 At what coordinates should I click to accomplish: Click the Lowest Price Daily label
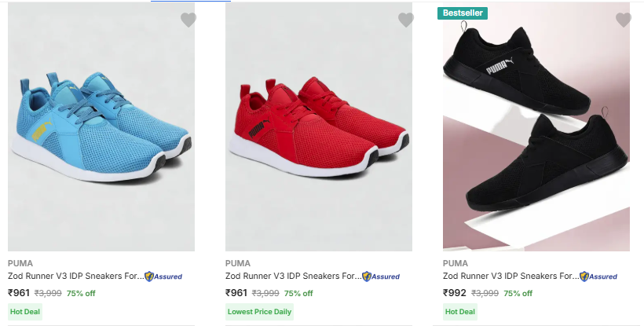click(x=259, y=312)
